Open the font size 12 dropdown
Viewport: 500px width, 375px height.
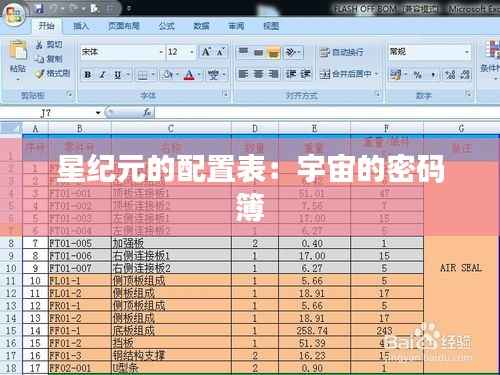coord(192,52)
